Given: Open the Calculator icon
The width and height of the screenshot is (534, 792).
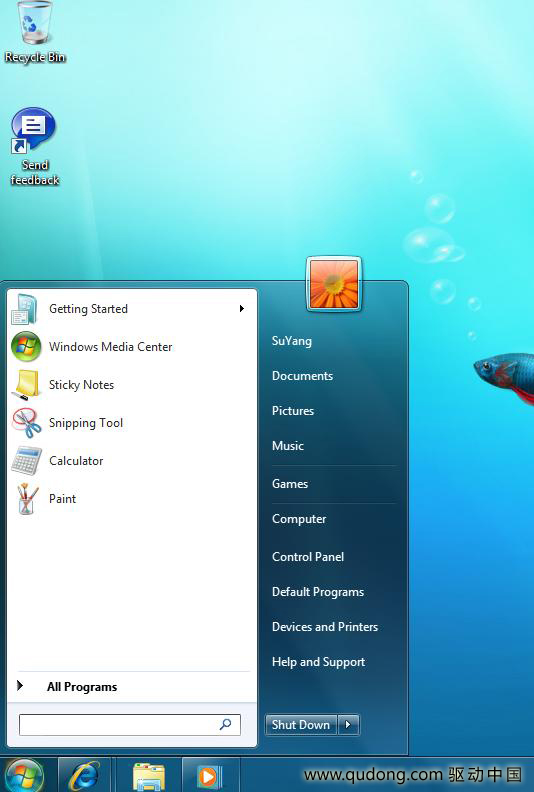Looking at the screenshot, I should point(26,461).
